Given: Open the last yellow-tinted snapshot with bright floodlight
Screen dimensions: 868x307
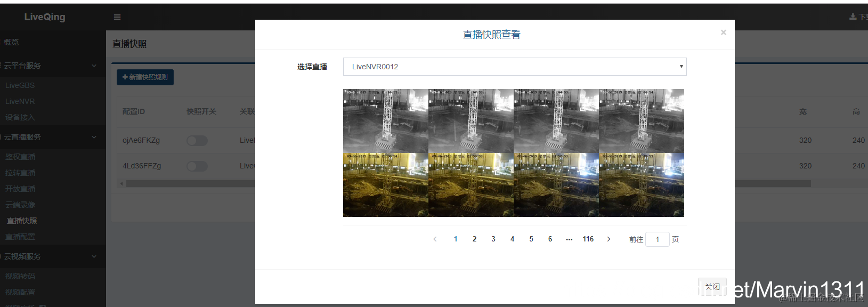Looking at the screenshot, I should pyautogui.click(x=642, y=185).
